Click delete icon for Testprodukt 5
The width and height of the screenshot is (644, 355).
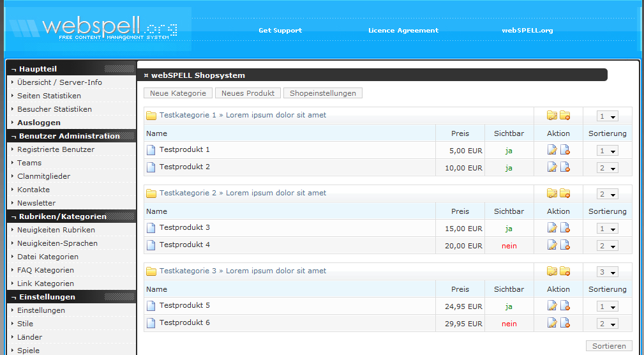(565, 306)
